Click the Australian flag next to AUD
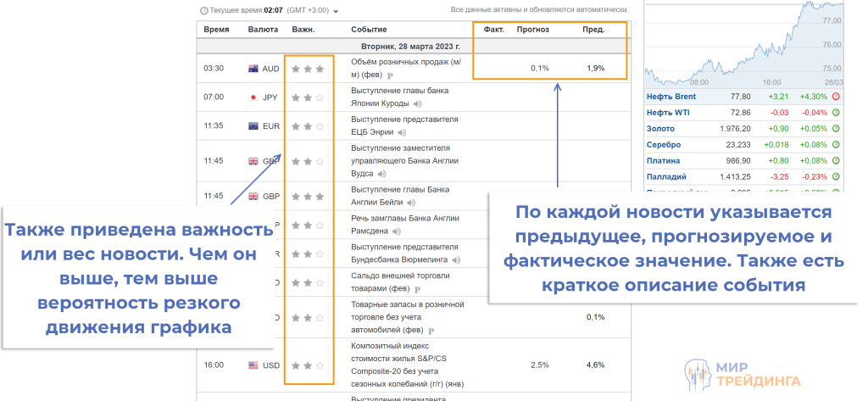The image size is (868, 401). (253, 69)
